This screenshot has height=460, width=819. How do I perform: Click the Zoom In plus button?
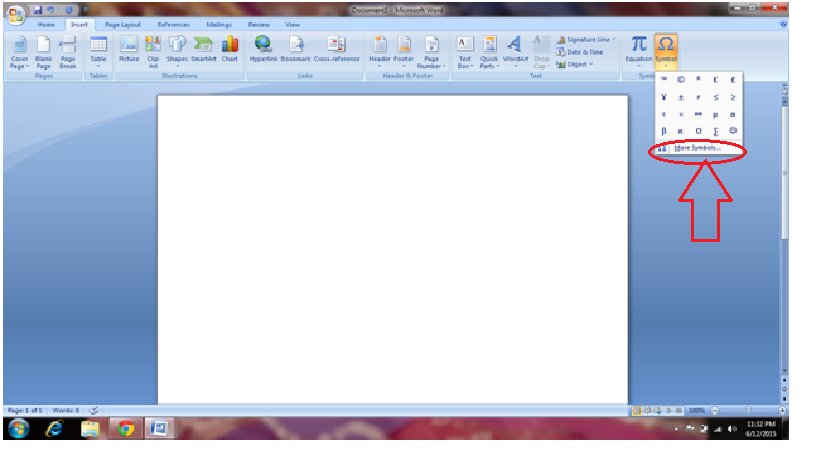(782, 411)
